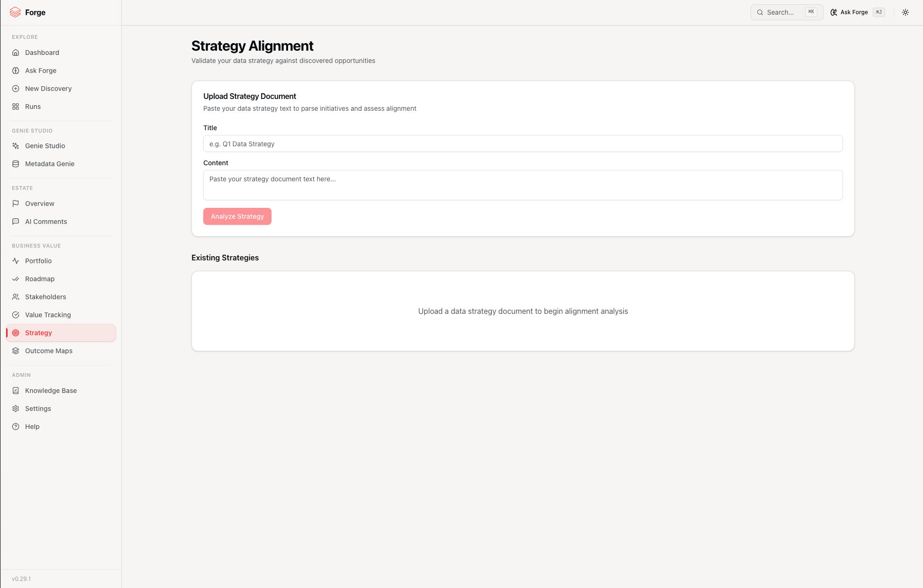Click the Roadmap double-check icon
Viewport: 923px width, 588px height.
(x=16, y=279)
